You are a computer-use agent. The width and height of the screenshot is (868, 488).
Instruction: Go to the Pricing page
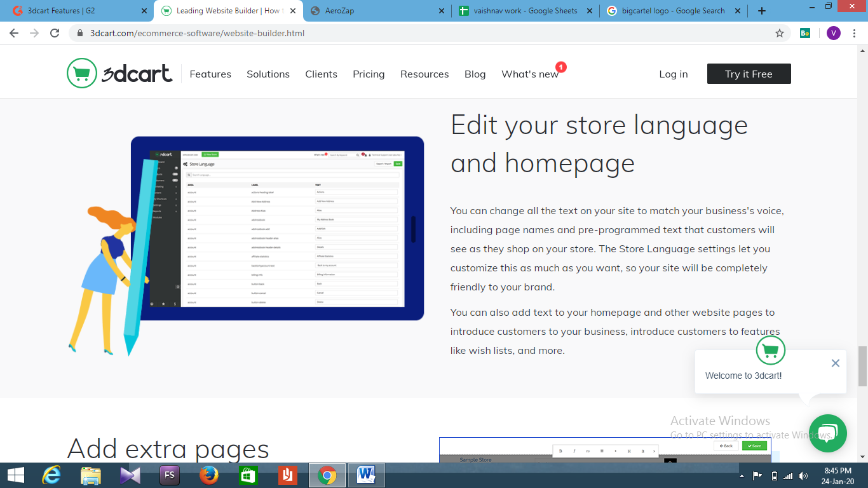(369, 74)
